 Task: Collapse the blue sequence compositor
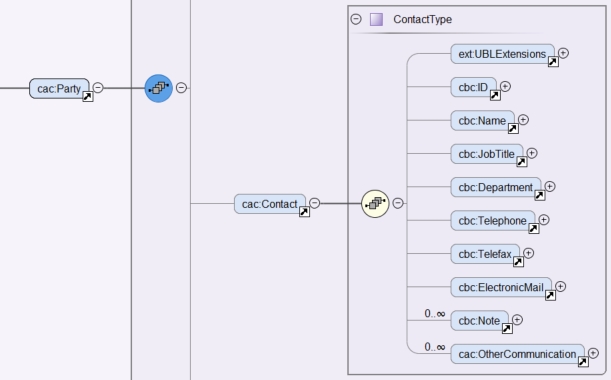181,88
